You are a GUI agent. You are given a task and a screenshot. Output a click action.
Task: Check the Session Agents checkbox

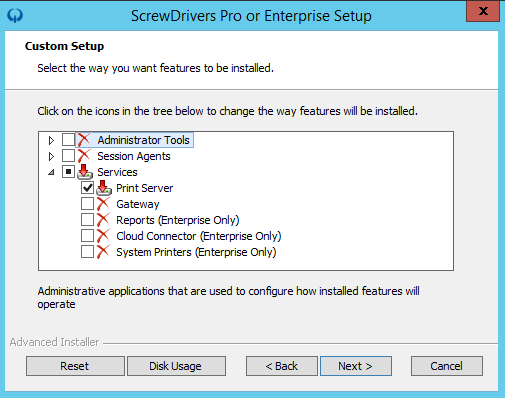tap(68, 156)
